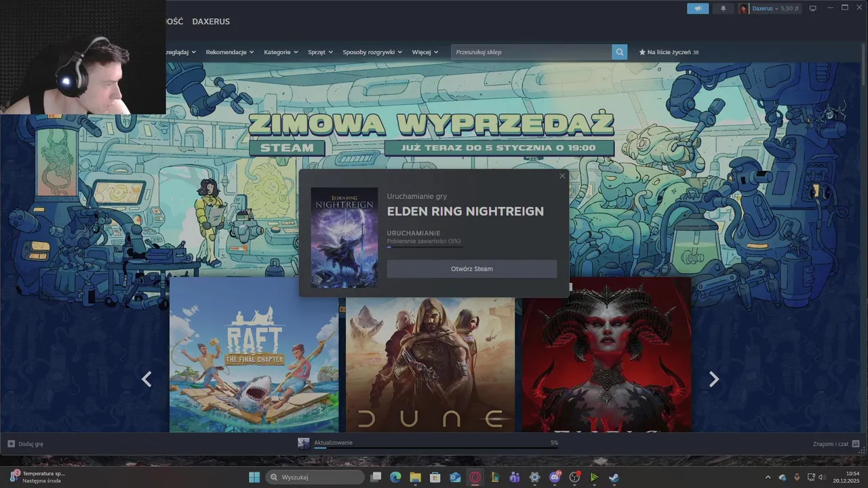The width and height of the screenshot is (868, 488).
Task: Click the launch dialog download progress bar
Action: (425, 247)
